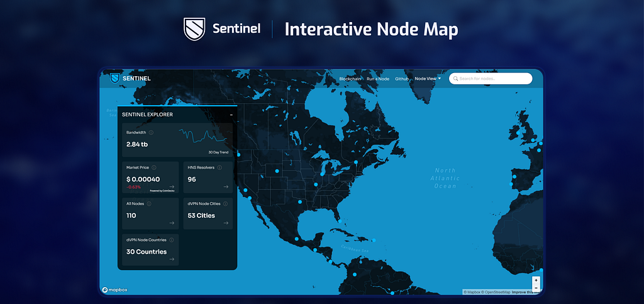Click the -0.63% price change text
Image resolution: width=644 pixels, height=304 pixels.
133,187
